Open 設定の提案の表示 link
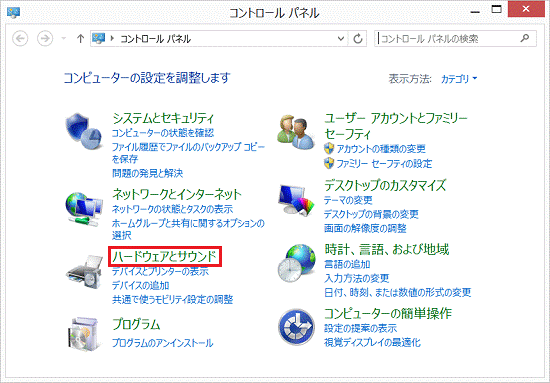This screenshot has width=550, height=383. [360, 328]
